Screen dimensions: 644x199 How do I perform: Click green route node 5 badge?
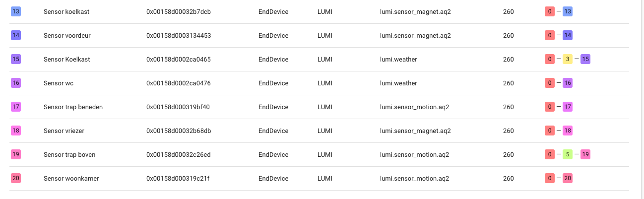pos(568,154)
